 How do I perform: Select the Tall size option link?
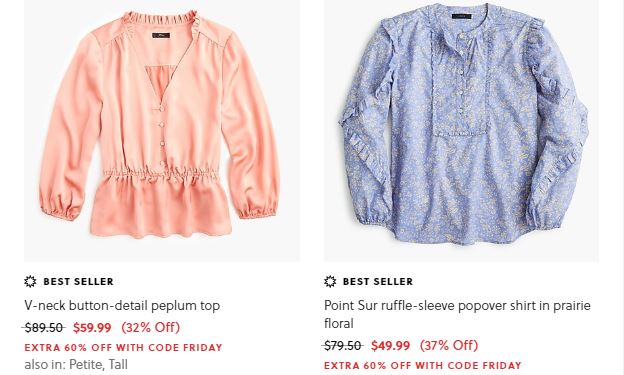click(x=118, y=364)
